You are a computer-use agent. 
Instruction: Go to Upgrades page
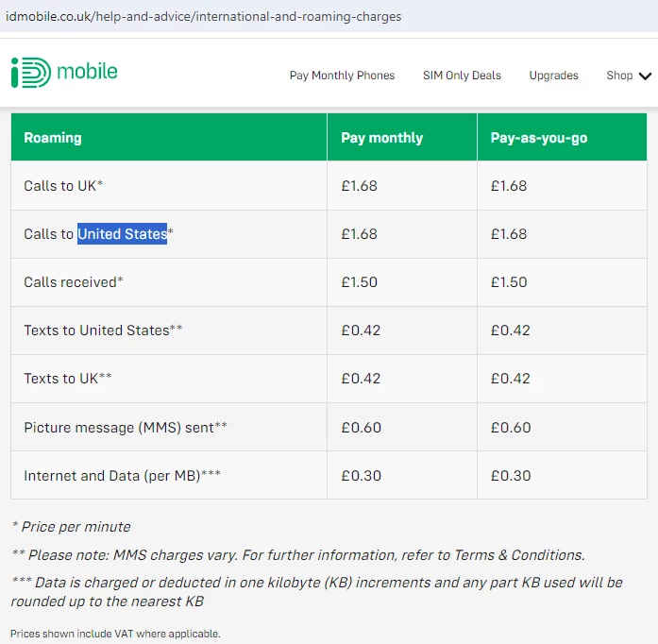[553, 76]
